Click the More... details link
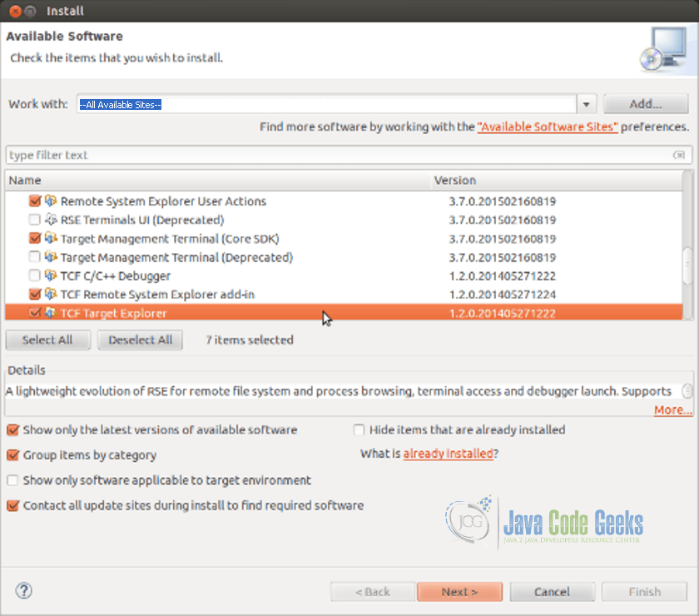The height and width of the screenshot is (616, 699). [673, 410]
